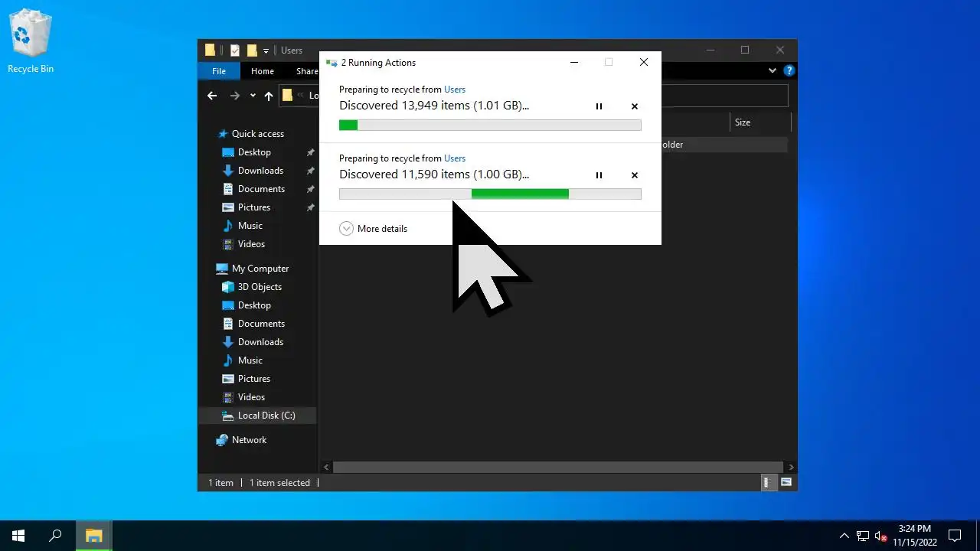Select My Computer in navigation pane
The image size is (980, 551).
(260, 269)
